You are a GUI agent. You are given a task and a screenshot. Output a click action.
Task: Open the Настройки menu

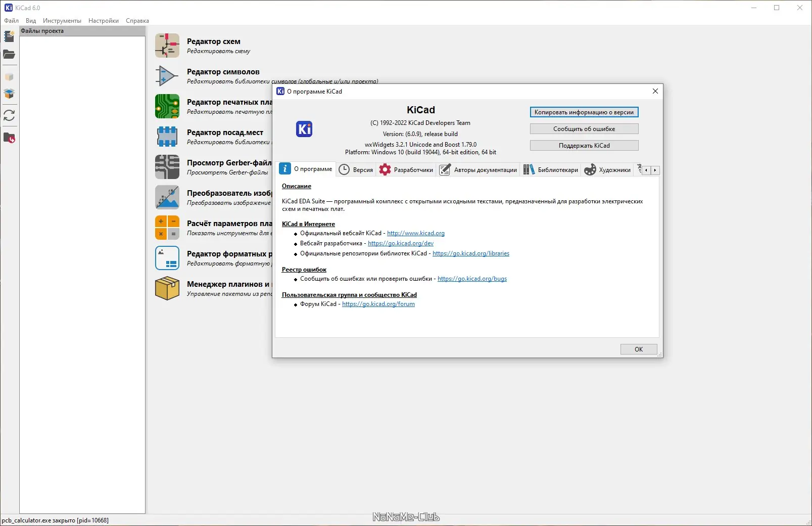[x=104, y=21]
